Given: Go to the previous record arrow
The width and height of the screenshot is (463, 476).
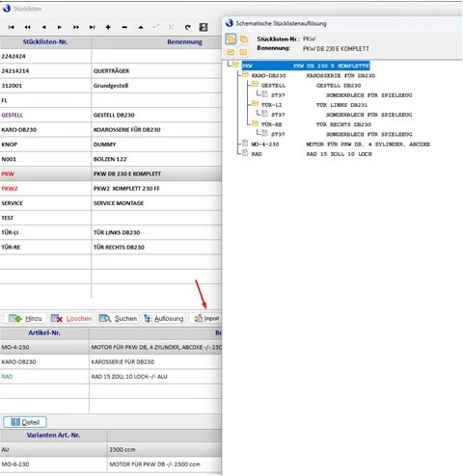Looking at the screenshot, I should click(x=44, y=27).
